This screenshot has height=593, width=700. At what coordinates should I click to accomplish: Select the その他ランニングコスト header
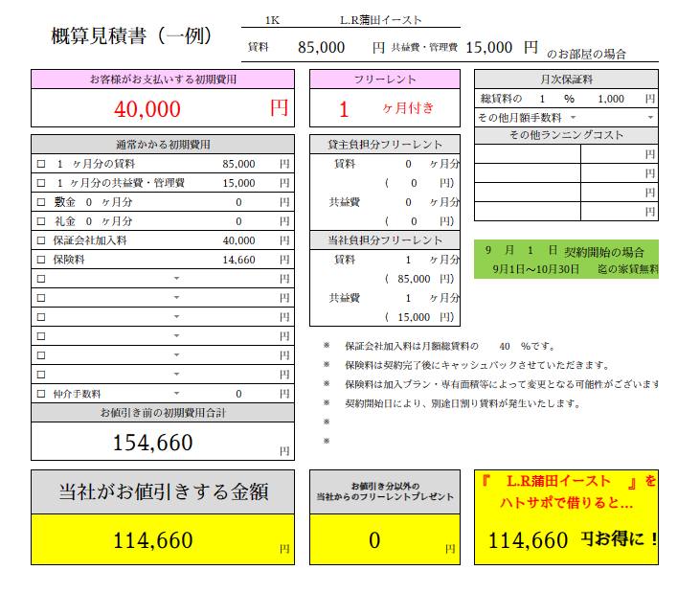pyautogui.click(x=566, y=135)
